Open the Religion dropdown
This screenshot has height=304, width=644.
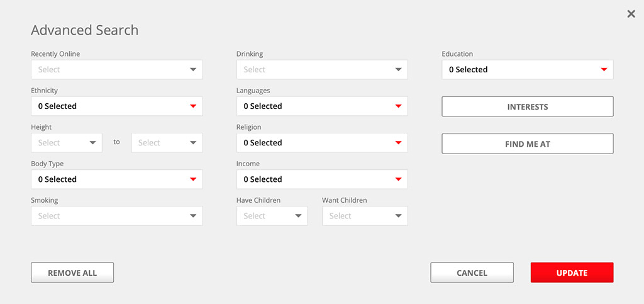[x=321, y=143]
